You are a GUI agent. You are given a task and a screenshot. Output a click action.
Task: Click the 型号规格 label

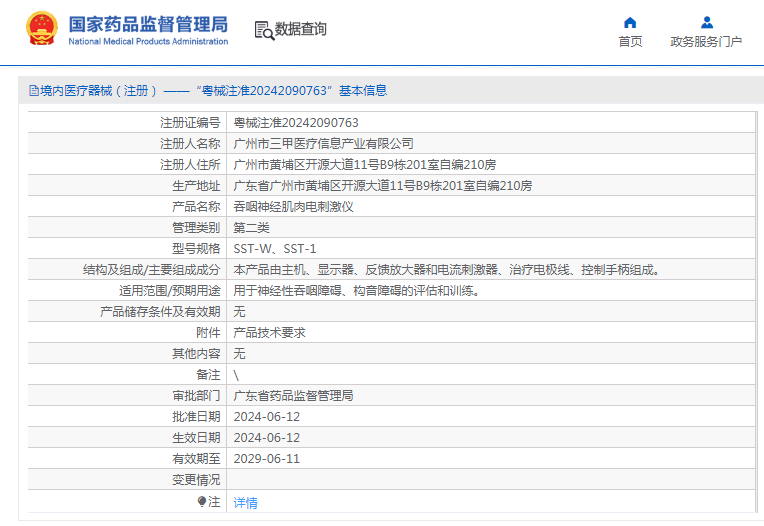(196, 248)
